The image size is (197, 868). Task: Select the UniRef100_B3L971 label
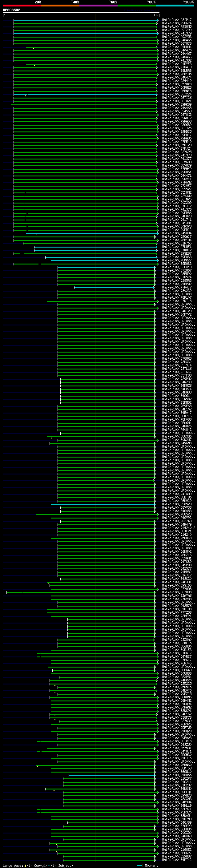pyautogui.click(x=176, y=809)
